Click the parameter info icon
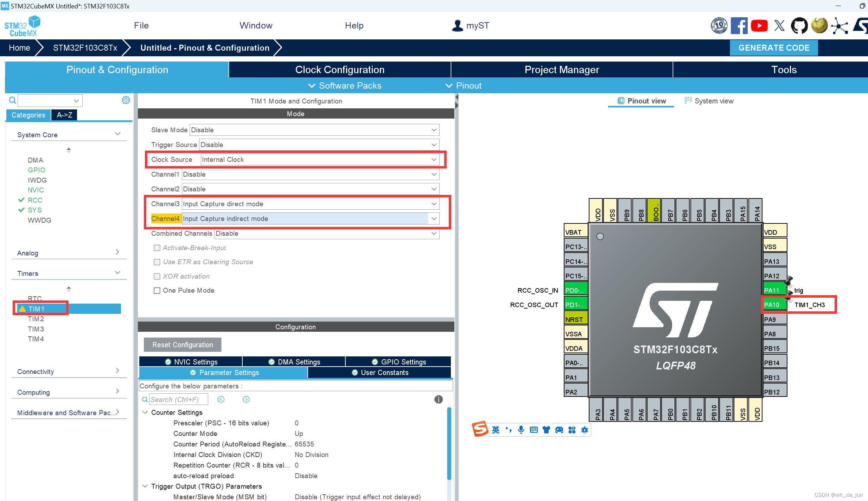This screenshot has width=868, height=501. click(x=438, y=399)
